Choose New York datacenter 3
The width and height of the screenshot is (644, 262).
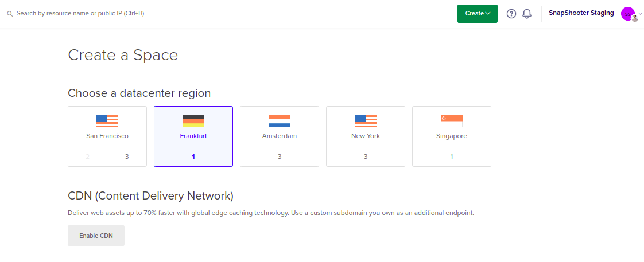click(366, 157)
